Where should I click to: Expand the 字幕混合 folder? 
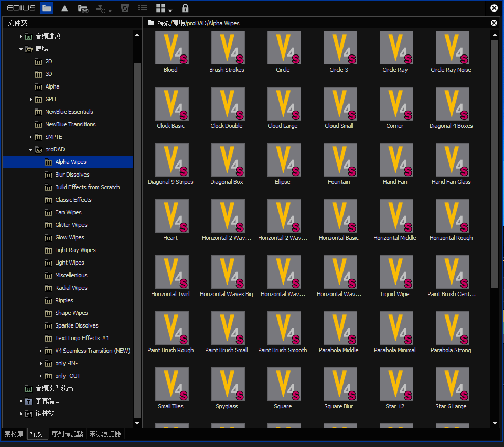[x=20, y=401]
